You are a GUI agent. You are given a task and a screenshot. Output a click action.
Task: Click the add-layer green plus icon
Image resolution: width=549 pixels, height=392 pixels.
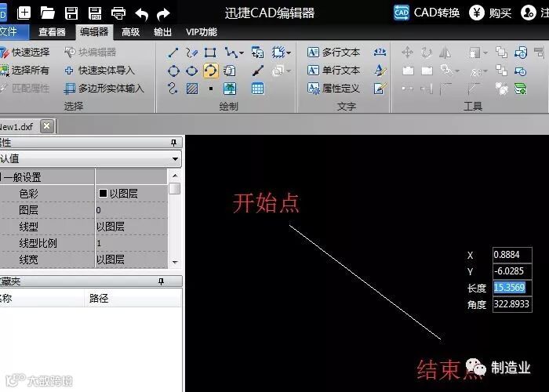point(521,89)
